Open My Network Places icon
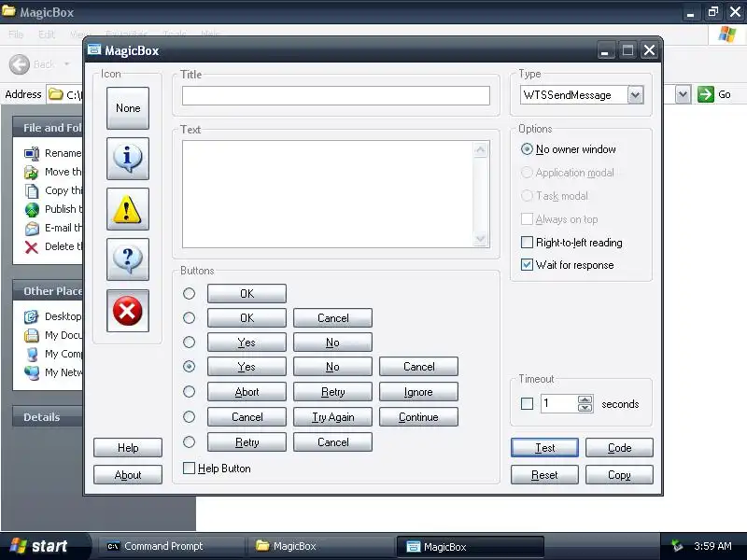The image size is (747, 560). 32,372
